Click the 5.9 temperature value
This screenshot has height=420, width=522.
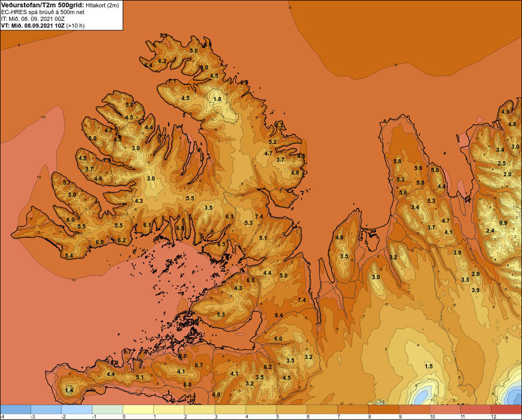click(x=418, y=168)
